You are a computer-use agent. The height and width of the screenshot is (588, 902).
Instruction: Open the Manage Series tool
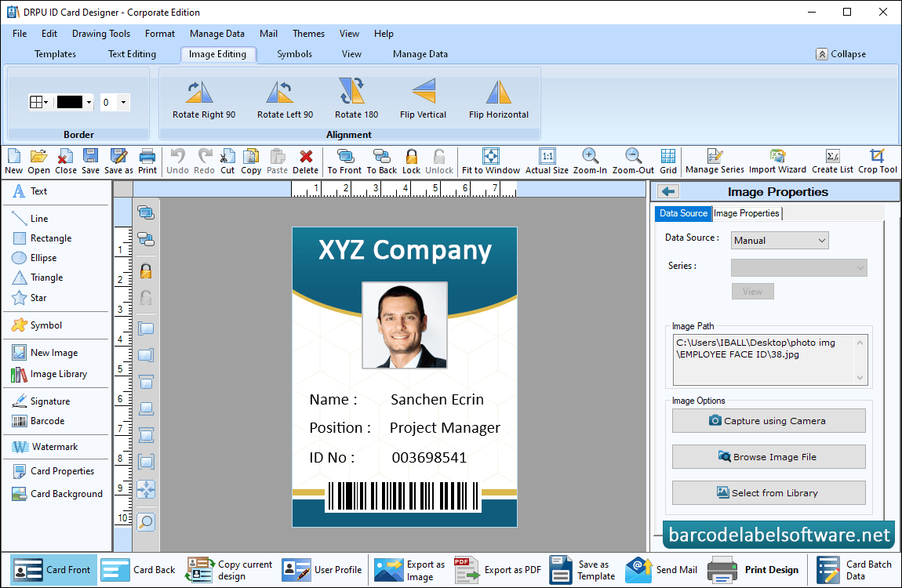(715, 161)
